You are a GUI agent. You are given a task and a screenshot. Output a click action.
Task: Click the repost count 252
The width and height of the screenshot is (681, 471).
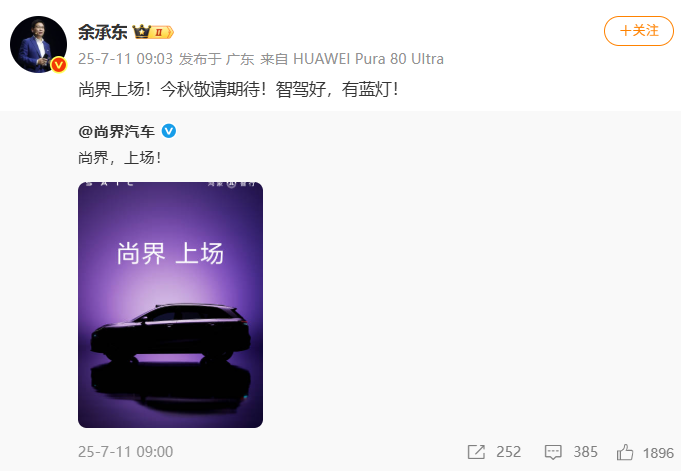(x=508, y=452)
